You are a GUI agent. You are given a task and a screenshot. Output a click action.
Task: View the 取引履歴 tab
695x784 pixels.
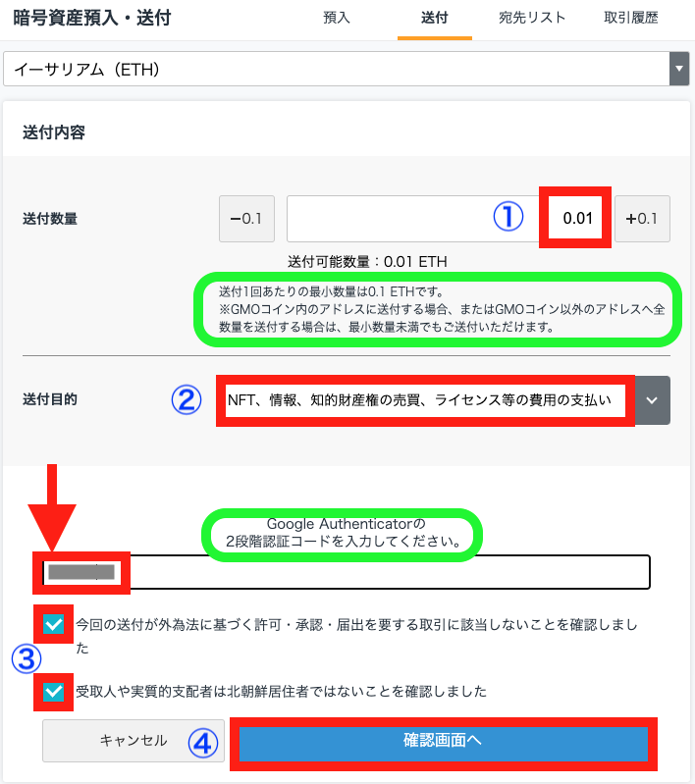(630, 18)
